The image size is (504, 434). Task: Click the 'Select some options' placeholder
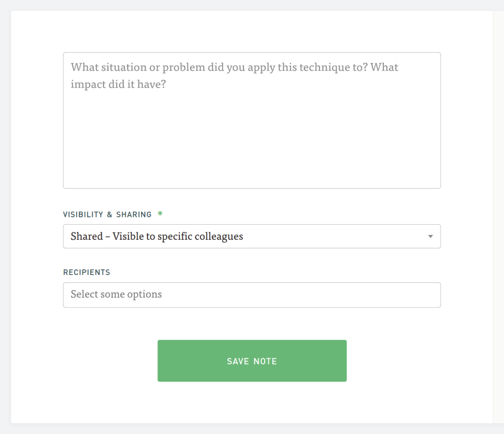point(116,295)
